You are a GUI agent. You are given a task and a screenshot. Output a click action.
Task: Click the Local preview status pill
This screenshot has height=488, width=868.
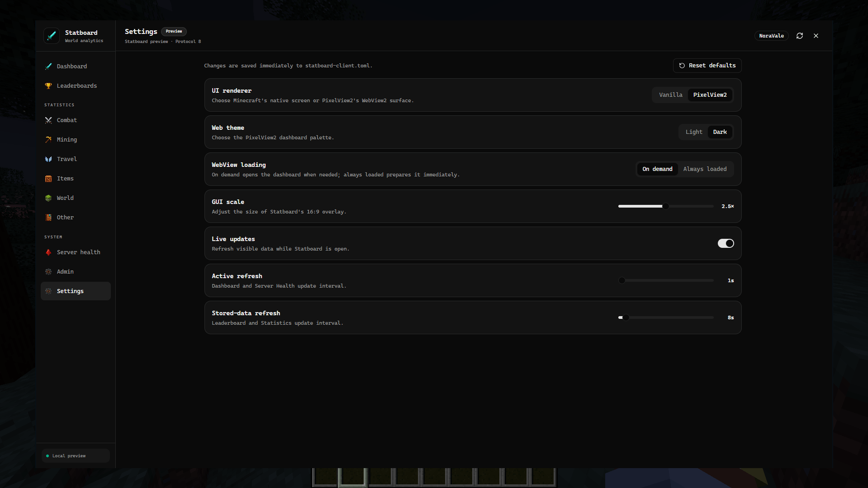coord(76,455)
